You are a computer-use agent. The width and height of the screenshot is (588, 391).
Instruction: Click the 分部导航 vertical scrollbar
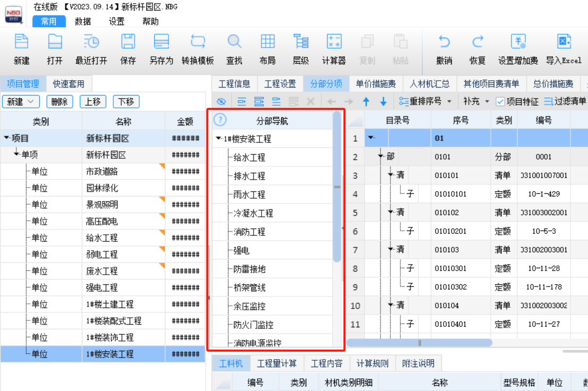337,186
